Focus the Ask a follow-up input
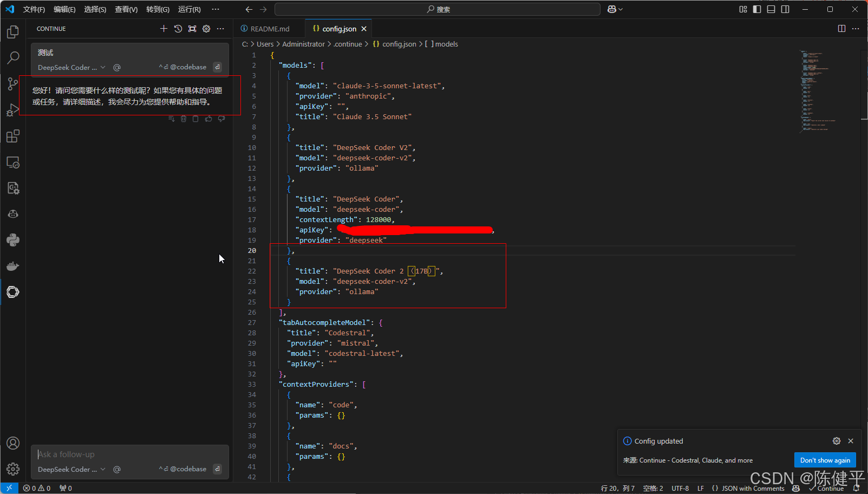 point(130,454)
